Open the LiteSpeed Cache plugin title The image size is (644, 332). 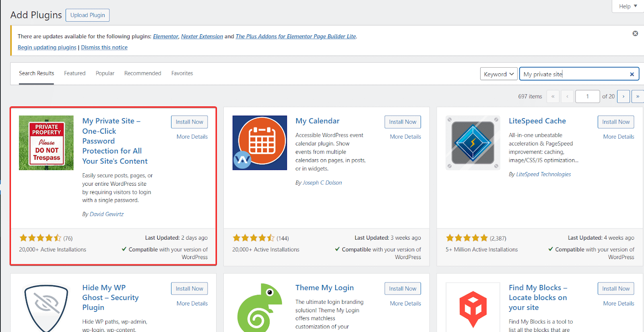pyautogui.click(x=537, y=121)
